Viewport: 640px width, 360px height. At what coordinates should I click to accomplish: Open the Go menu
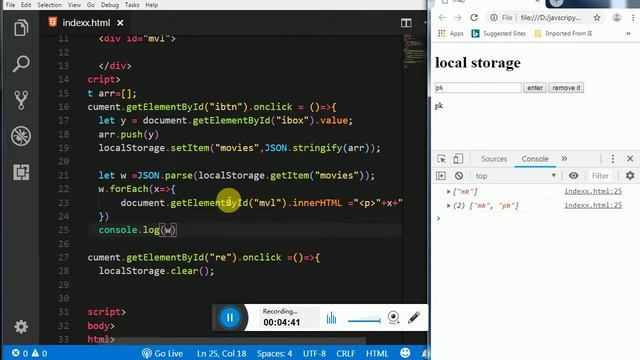pyautogui.click(x=91, y=5)
